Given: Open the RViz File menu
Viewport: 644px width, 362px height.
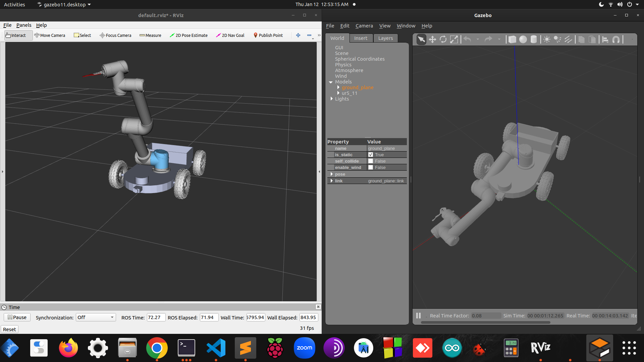Looking at the screenshot, I should coord(7,25).
